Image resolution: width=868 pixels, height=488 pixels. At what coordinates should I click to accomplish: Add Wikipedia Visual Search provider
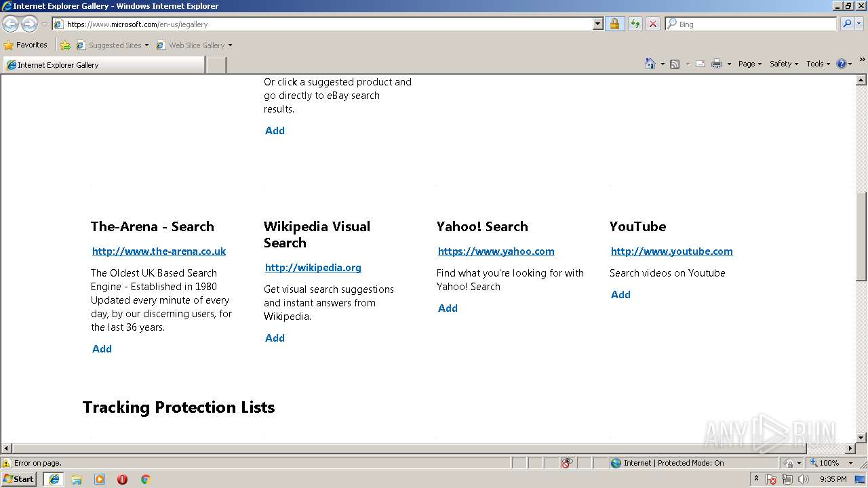click(x=275, y=338)
